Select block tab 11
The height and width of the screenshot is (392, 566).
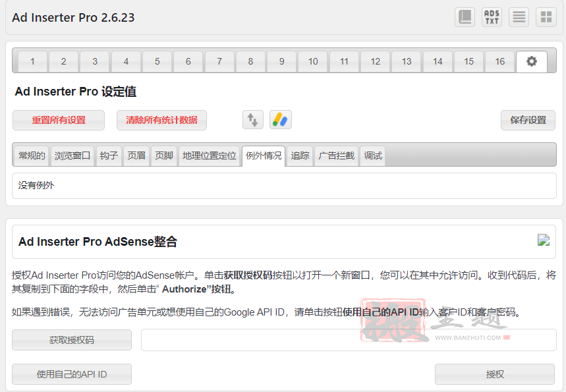[344, 62]
